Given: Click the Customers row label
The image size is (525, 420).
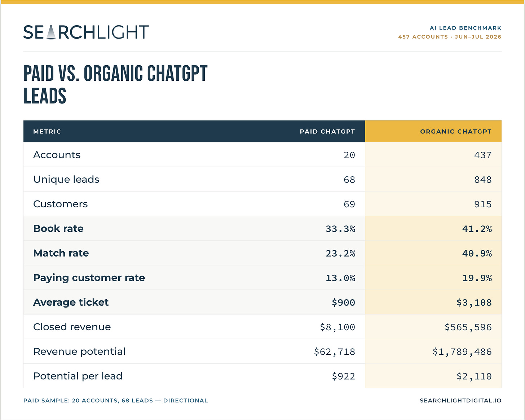Looking at the screenshot, I should [61, 204].
